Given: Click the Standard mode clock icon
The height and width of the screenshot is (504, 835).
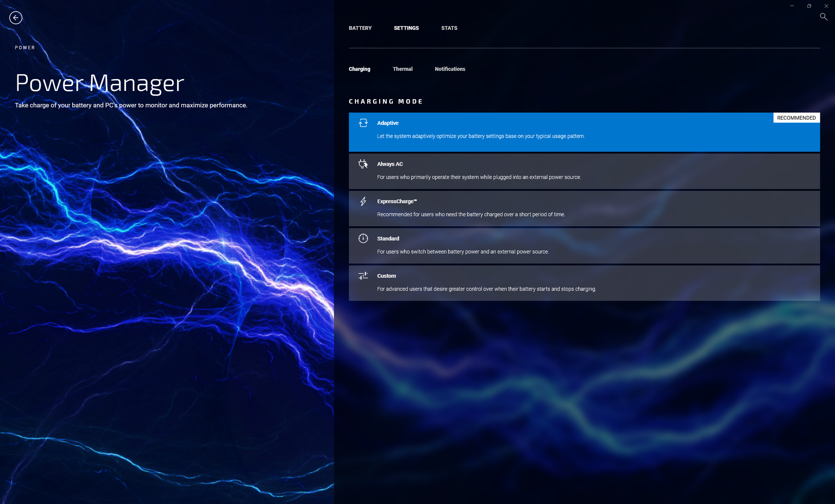Looking at the screenshot, I should coord(363,238).
